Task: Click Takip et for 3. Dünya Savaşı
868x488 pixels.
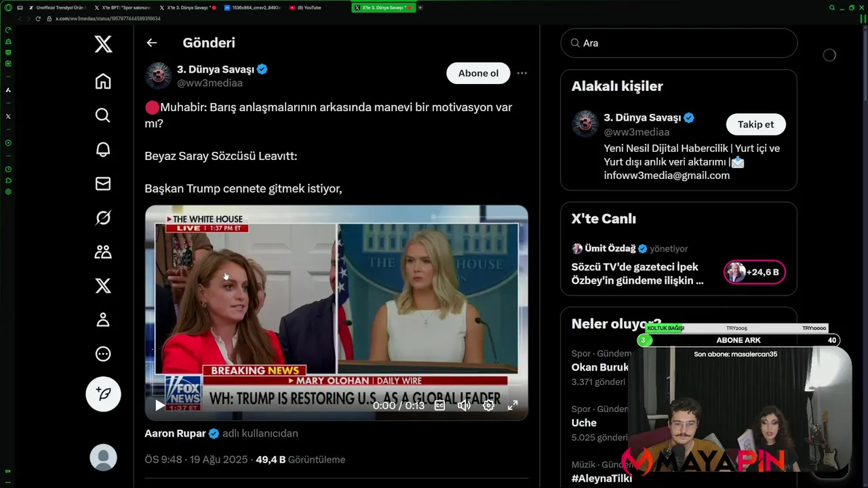Action: click(755, 124)
